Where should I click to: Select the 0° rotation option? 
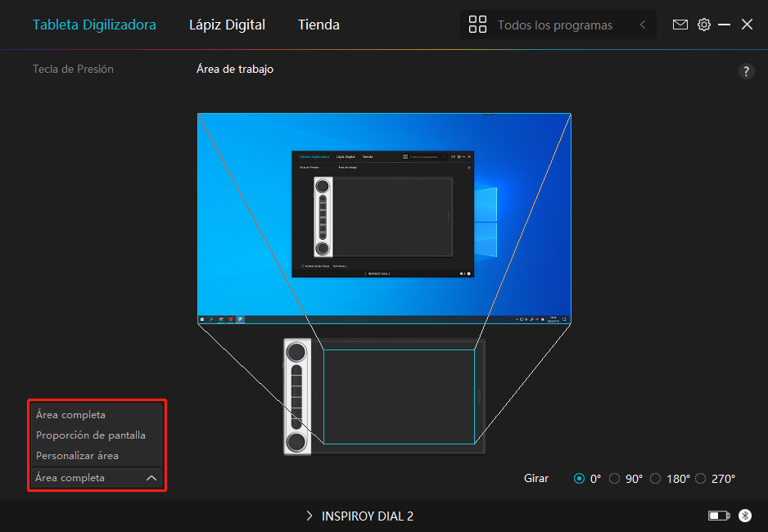click(x=580, y=479)
